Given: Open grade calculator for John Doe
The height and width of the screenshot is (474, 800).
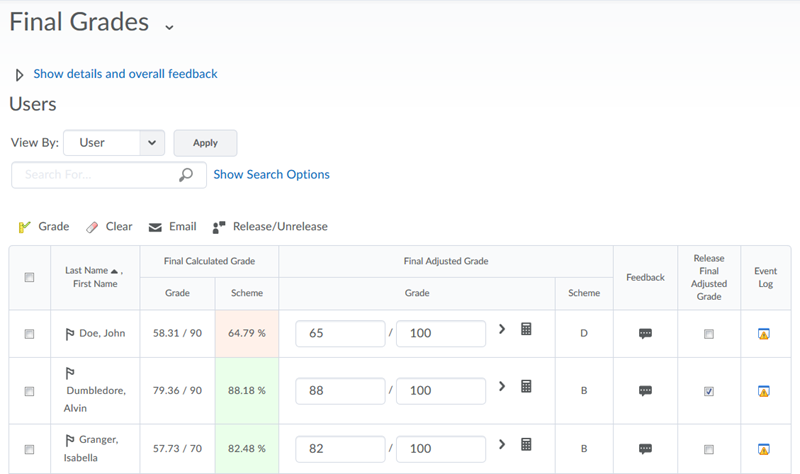Looking at the screenshot, I should tap(526, 330).
